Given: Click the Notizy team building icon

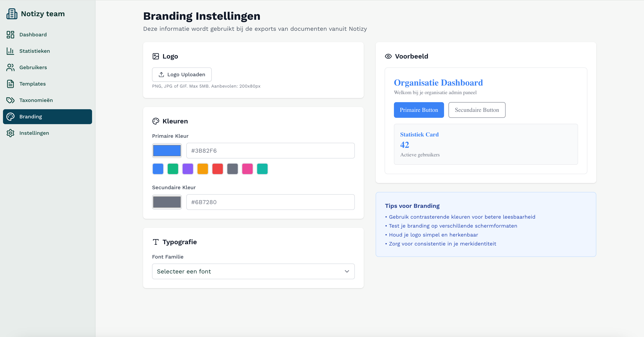Looking at the screenshot, I should (x=12, y=14).
